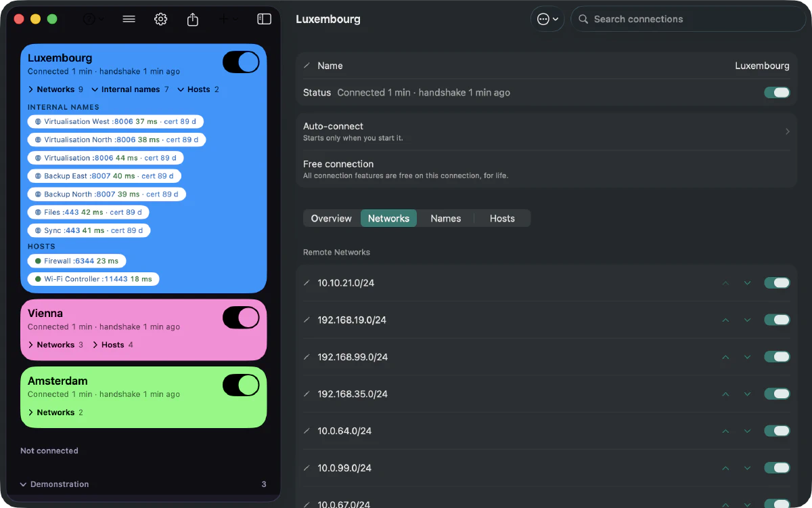This screenshot has width=812, height=508.
Task: Click the Backup East :8007 pill
Action: 104,176
